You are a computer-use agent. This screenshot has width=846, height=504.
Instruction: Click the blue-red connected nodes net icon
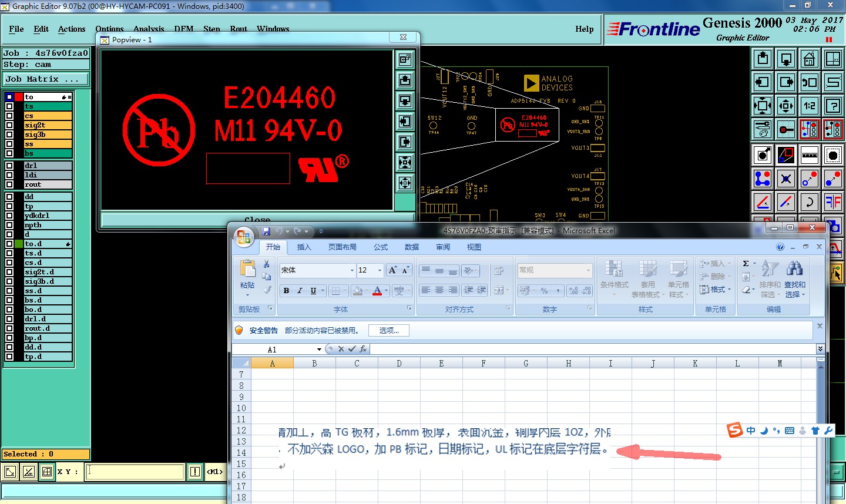(x=763, y=179)
